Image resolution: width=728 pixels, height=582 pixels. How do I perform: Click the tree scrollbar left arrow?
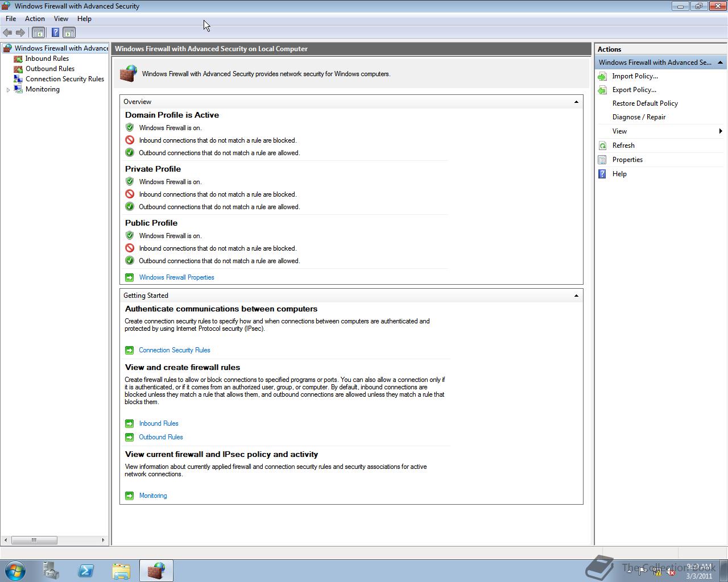pos(6,540)
